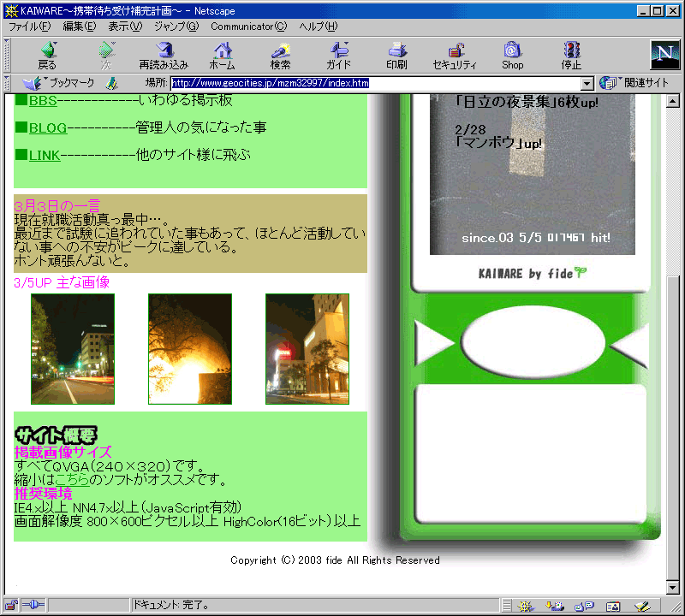This screenshot has height=616, width=685.
Task: Click the scrollbar down arrow
Action: click(673, 587)
